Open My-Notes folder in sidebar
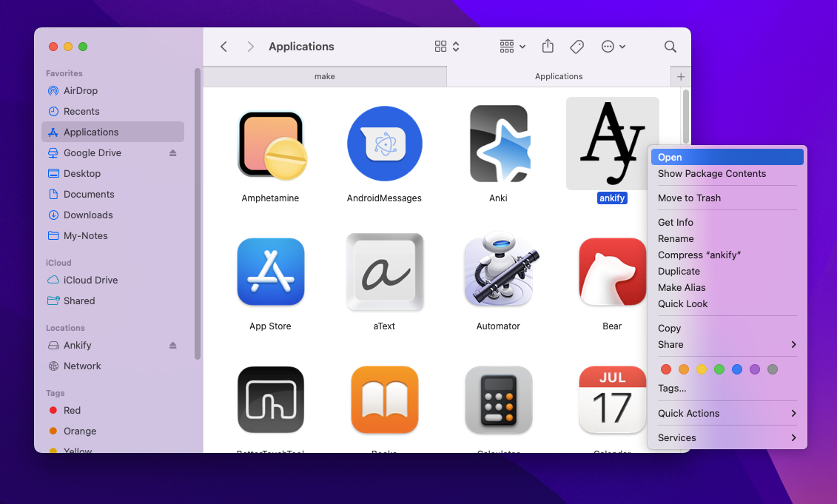 (112, 236)
